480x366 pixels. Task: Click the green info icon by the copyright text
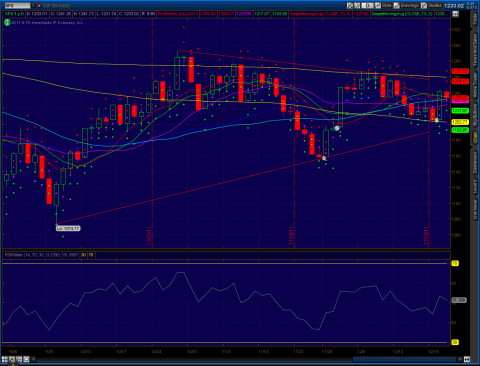tap(7, 22)
